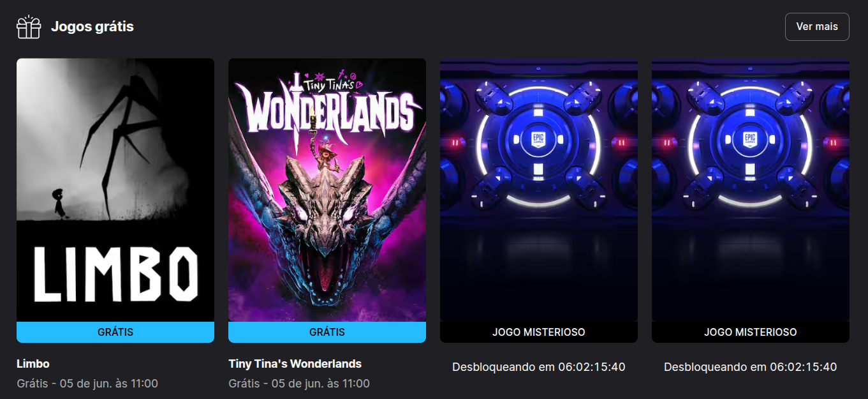
Task: Open the Tiny Tina's Wonderlands title link
Action: [x=295, y=364]
